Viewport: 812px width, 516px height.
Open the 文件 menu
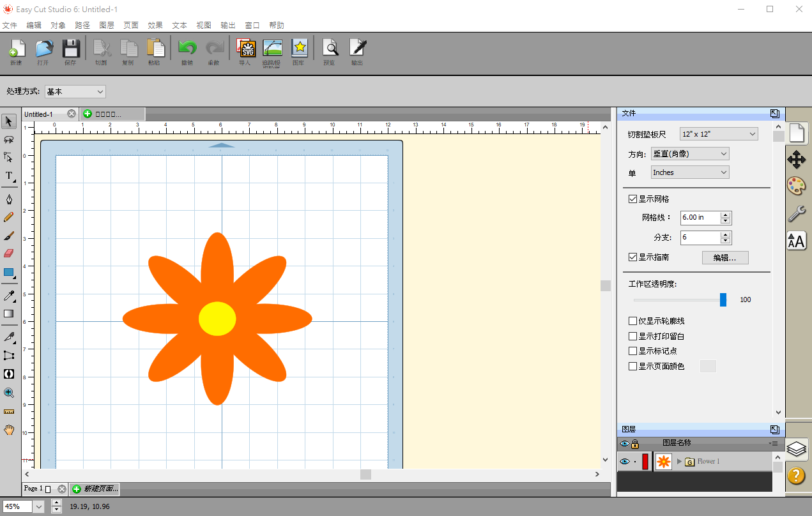(x=10, y=26)
